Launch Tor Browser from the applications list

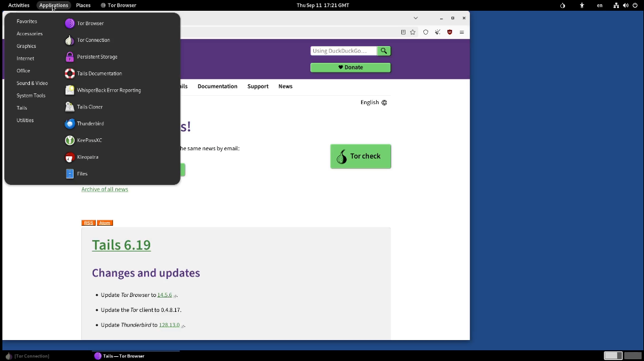tap(90, 23)
